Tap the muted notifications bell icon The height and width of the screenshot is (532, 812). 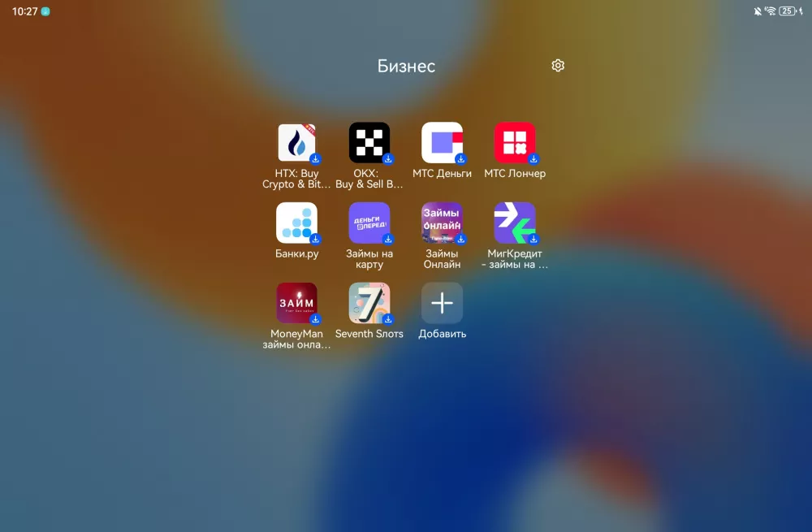pos(758,11)
